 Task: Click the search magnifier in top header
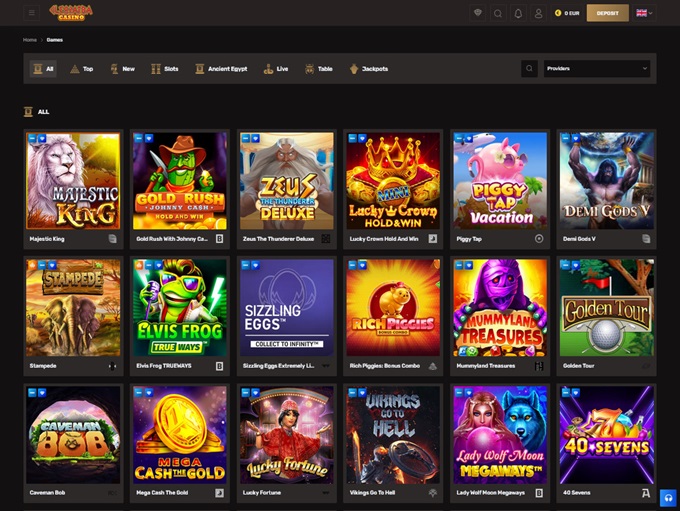pos(497,13)
